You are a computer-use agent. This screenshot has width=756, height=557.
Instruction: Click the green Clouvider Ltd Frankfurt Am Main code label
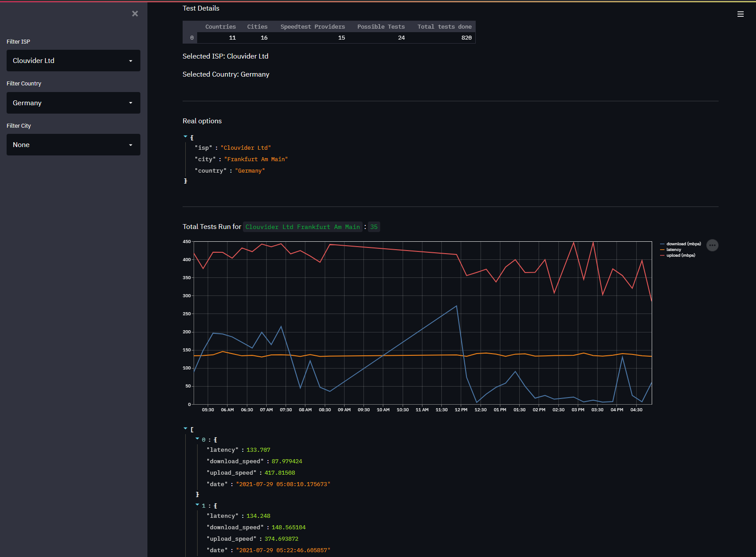303,227
